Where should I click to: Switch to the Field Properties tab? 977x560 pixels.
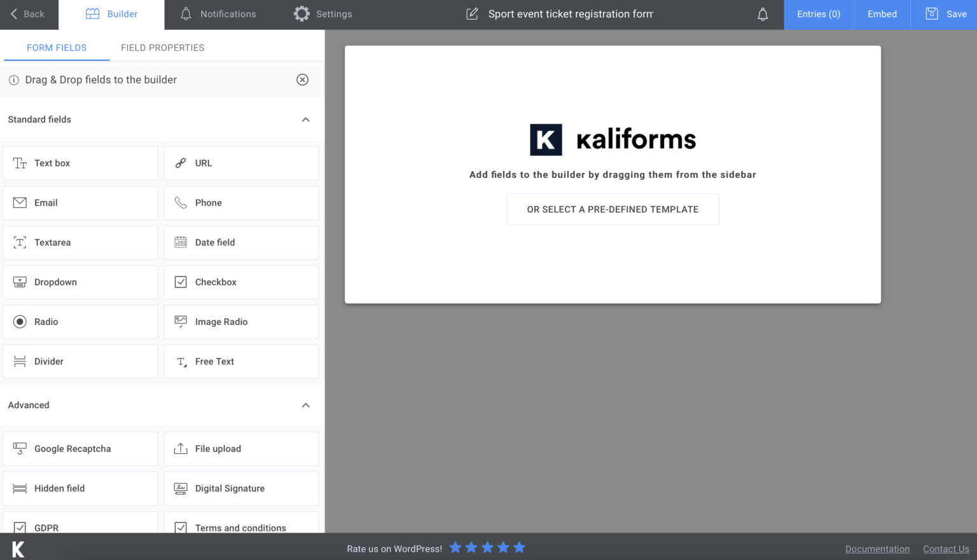162,47
